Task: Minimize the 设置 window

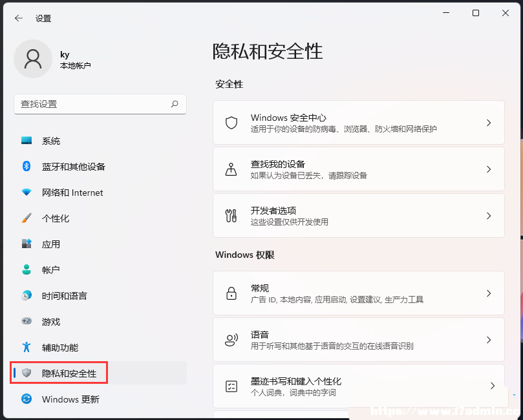Action: (446, 13)
